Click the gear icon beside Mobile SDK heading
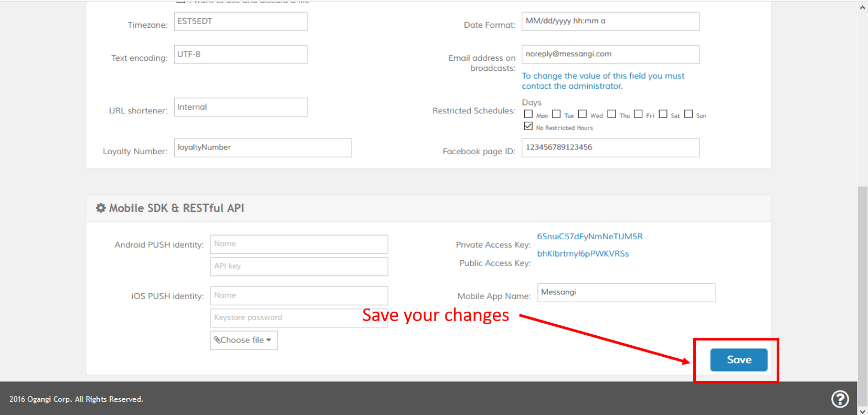 [x=101, y=208]
